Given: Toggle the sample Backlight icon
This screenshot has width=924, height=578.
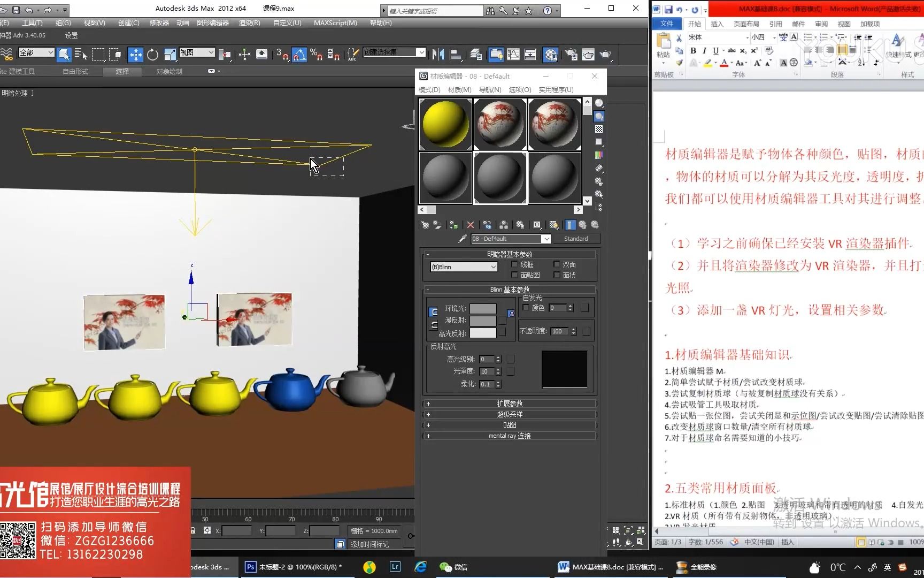Looking at the screenshot, I should pyautogui.click(x=599, y=116).
